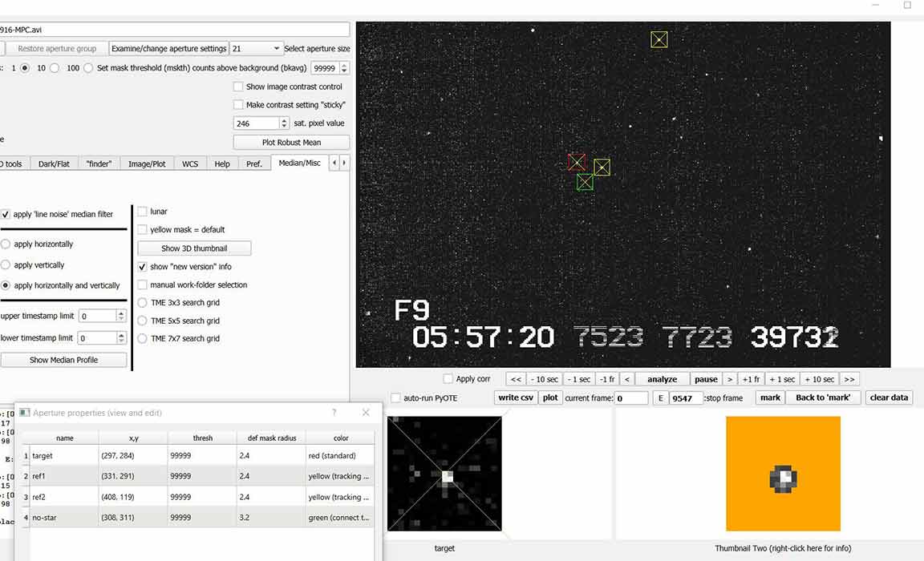Enable Show image contrast control checkbox
The width and height of the screenshot is (924, 561).
(238, 87)
